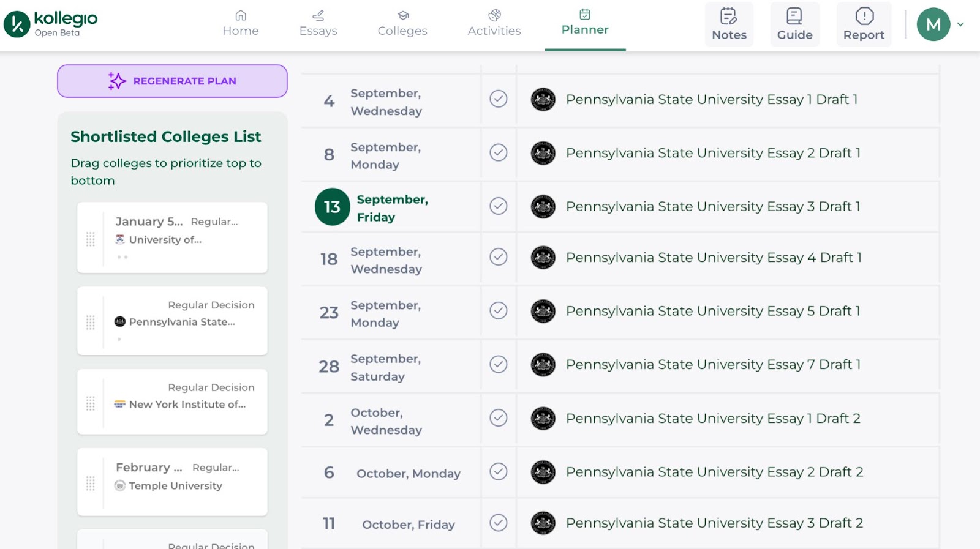Image resolution: width=980 pixels, height=549 pixels.
Task: Click the date 4 September, Wednesday
Action: coord(372,102)
